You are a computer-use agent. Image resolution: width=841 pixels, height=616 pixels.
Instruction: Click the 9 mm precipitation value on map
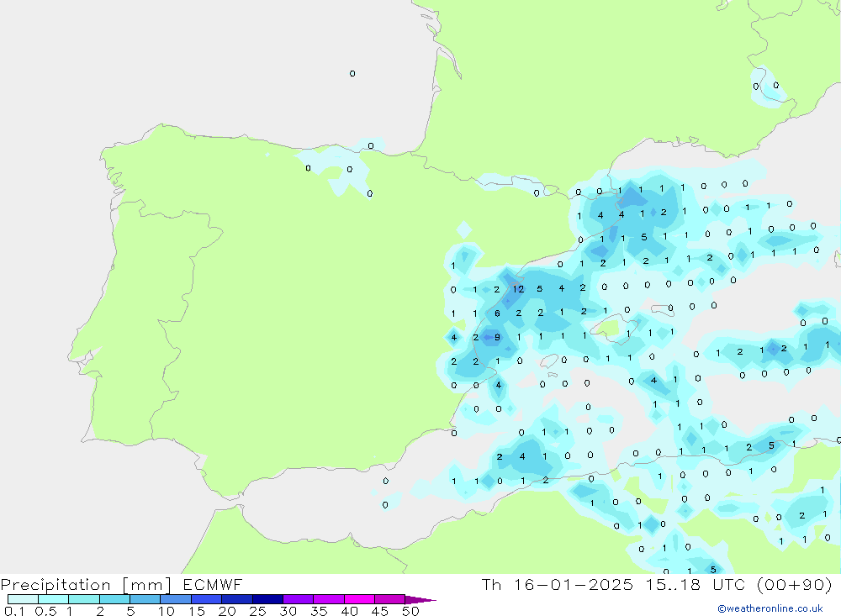tap(497, 338)
